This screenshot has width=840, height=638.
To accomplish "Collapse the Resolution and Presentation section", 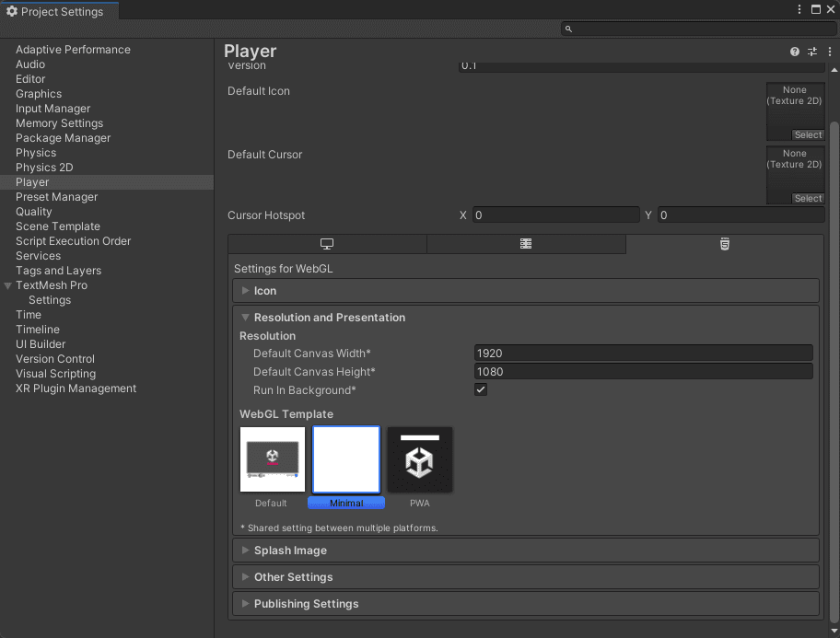I will pyautogui.click(x=526, y=317).
